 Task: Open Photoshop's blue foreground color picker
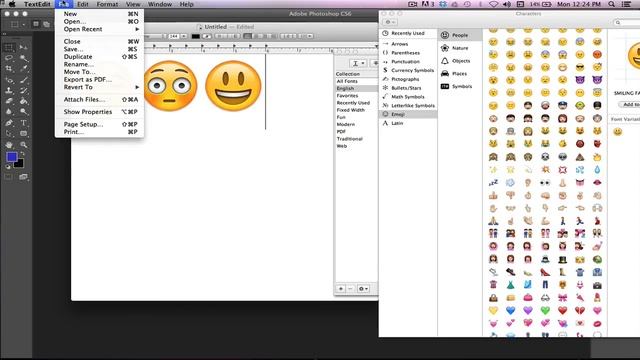coord(11,157)
